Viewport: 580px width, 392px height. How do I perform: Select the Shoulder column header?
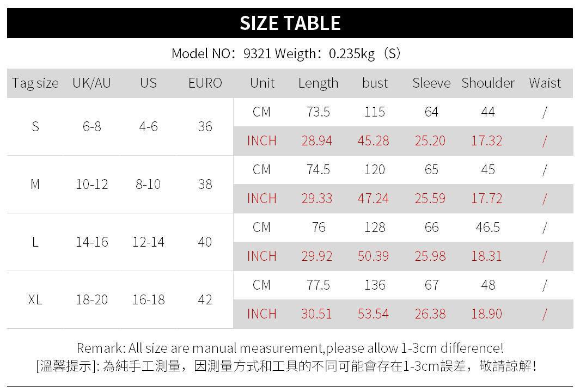tap(488, 83)
